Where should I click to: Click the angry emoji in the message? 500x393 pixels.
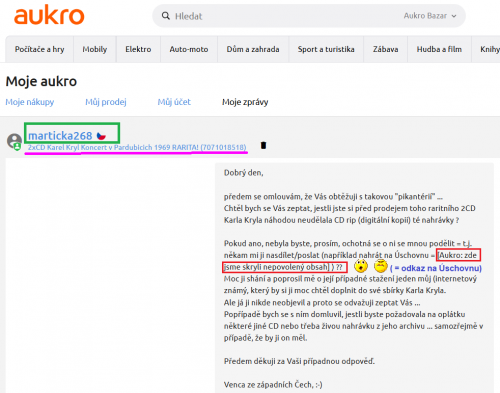point(381,266)
